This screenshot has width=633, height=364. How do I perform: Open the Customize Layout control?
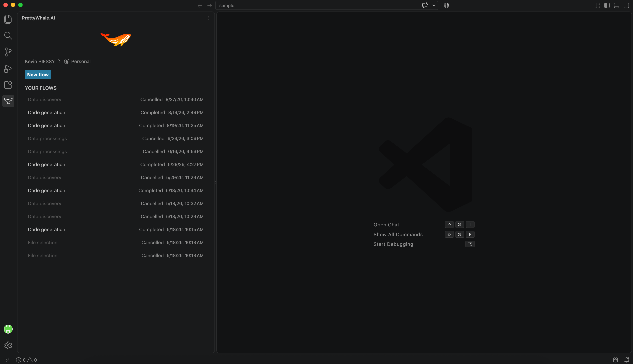(x=597, y=6)
